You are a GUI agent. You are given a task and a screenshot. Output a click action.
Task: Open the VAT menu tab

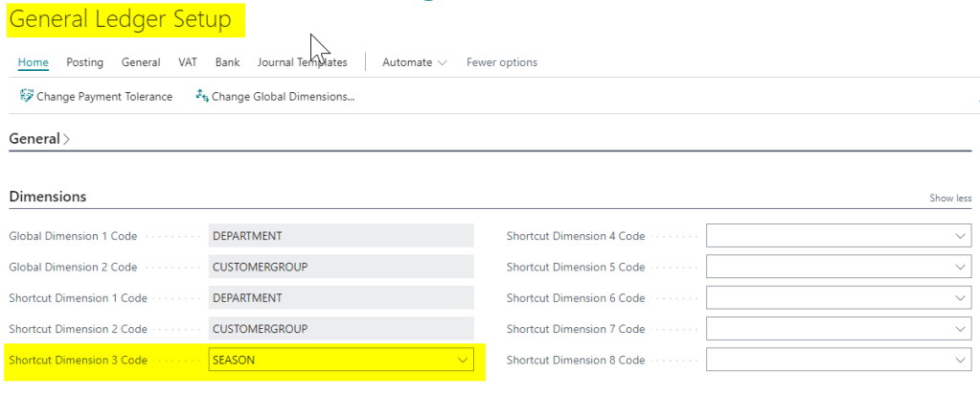[x=188, y=62]
